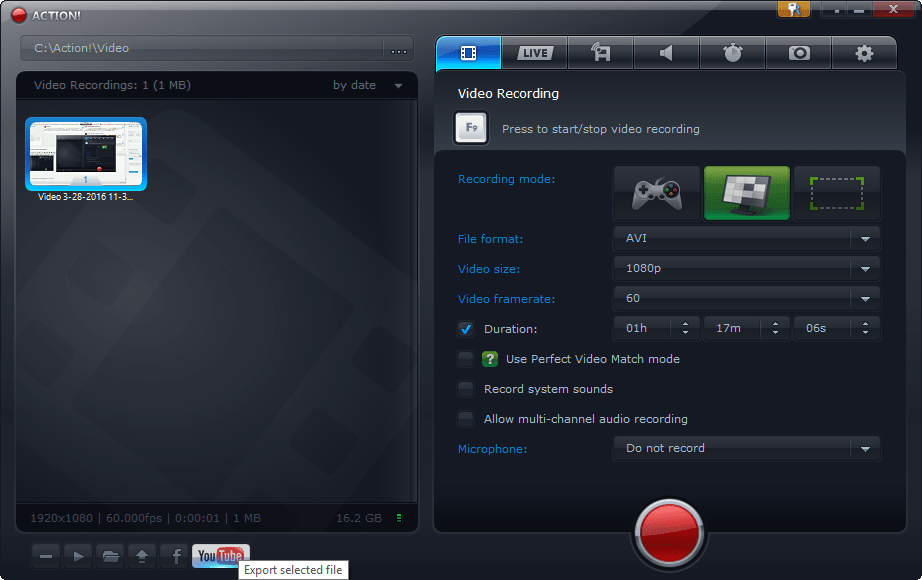
Task: Enable Use Perfect Video Match mode
Action: (466, 359)
